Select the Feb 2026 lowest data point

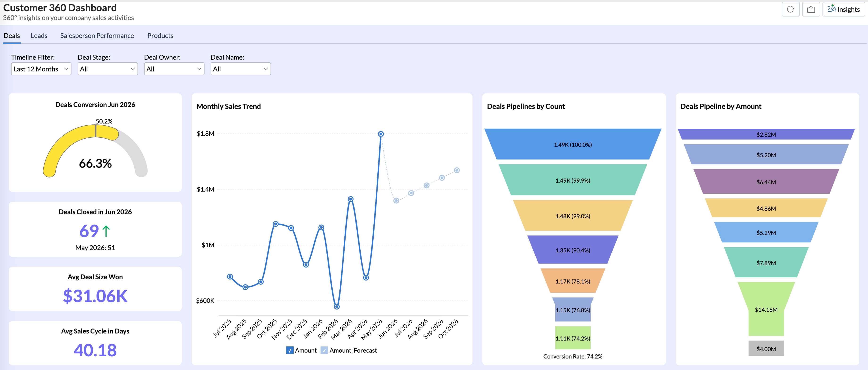[x=337, y=307]
